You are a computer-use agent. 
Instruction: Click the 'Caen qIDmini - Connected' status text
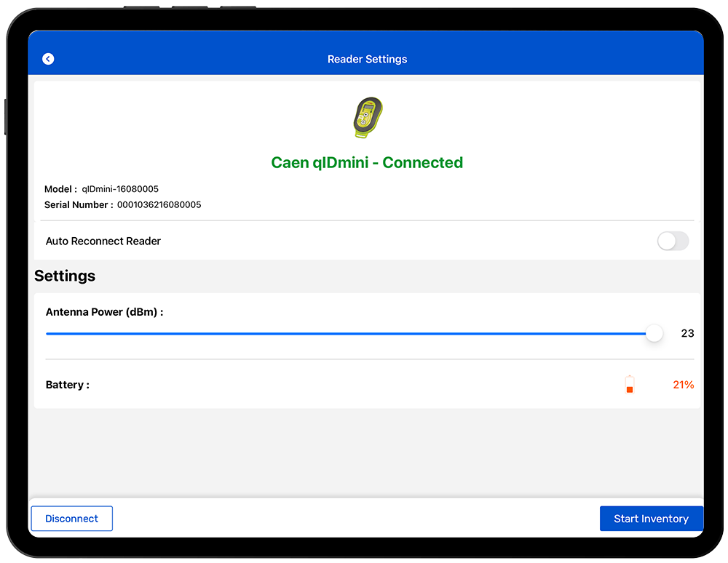367,163
